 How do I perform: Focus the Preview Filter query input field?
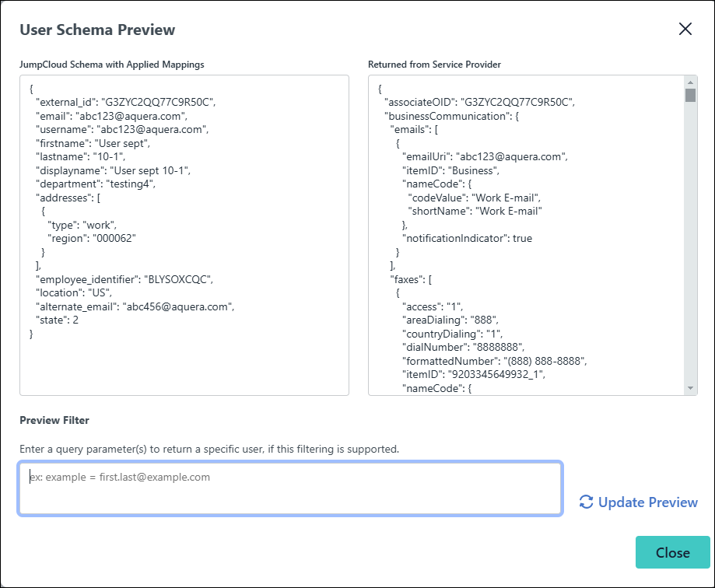[x=290, y=488]
